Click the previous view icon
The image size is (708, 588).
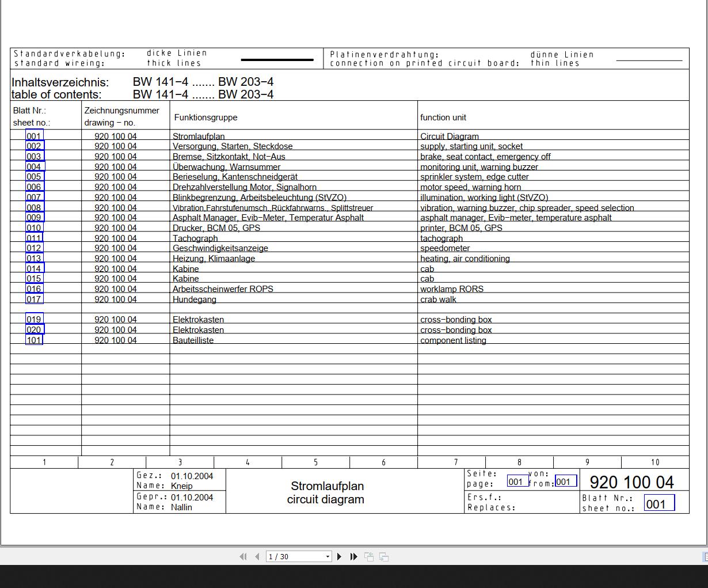[x=369, y=556]
